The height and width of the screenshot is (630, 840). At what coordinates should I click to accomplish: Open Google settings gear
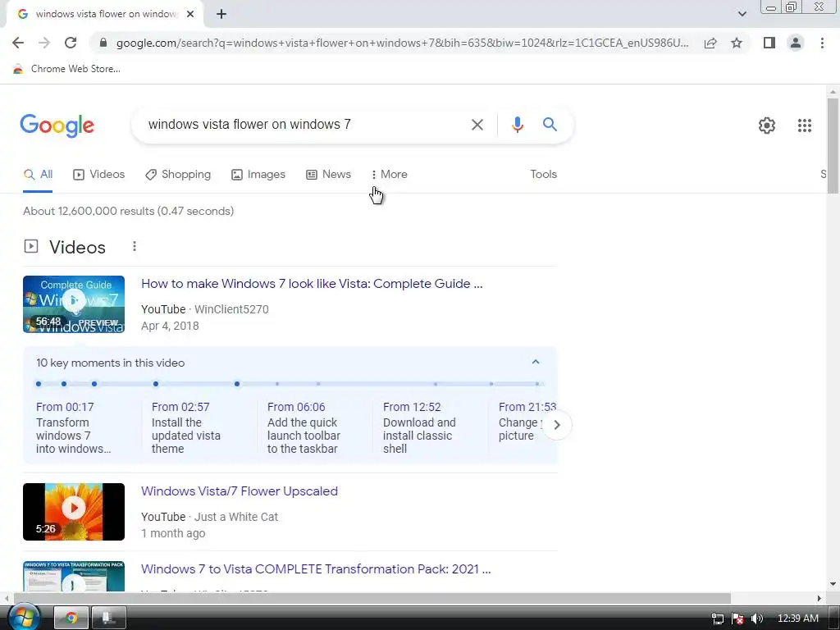767,126
